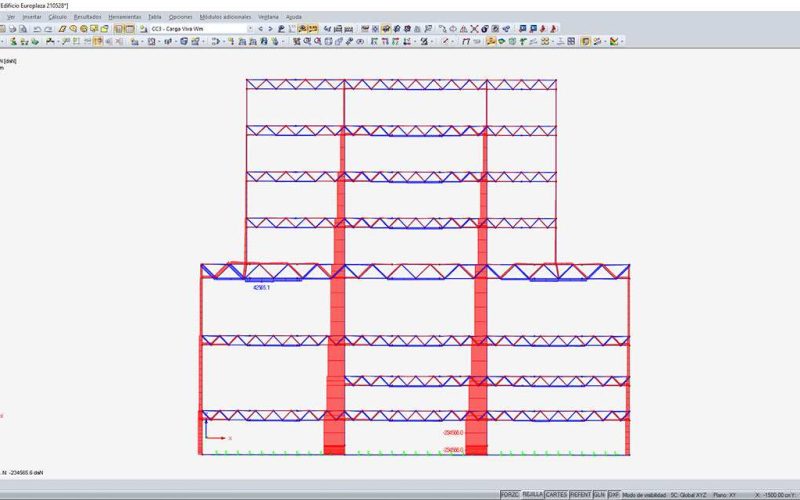The width and height of the screenshot is (800, 500).
Task: Toggle DXF in the status bar
Action: 614,495
